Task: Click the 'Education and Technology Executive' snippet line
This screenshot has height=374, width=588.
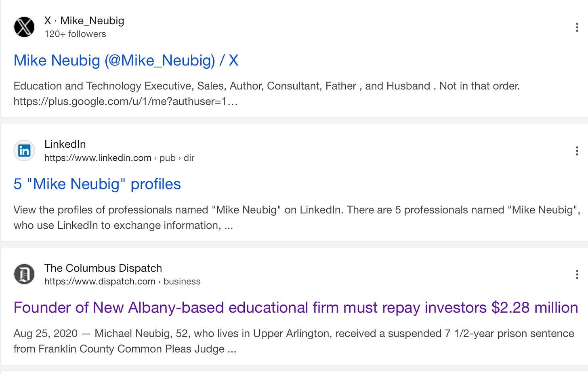Action: [x=267, y=86]
